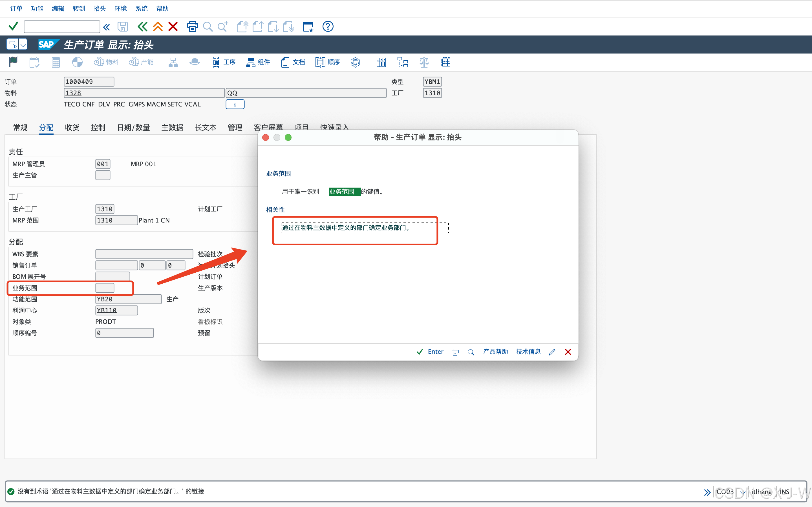
Task: Click the flag icon in application toolbar
Action: 13,62
